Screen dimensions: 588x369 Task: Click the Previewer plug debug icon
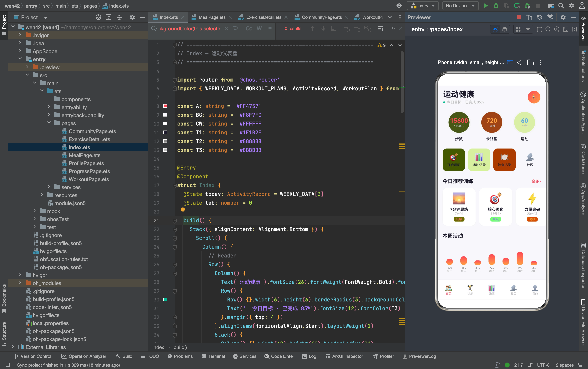(550, 17)
